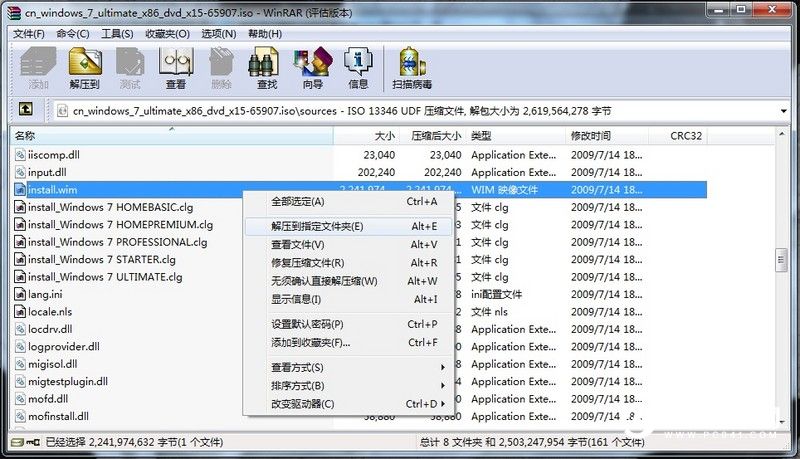Choose Add to Favorites (添加到收藏夹)
Viewport: 800px width, 459px height.
[x=348, y=343]
